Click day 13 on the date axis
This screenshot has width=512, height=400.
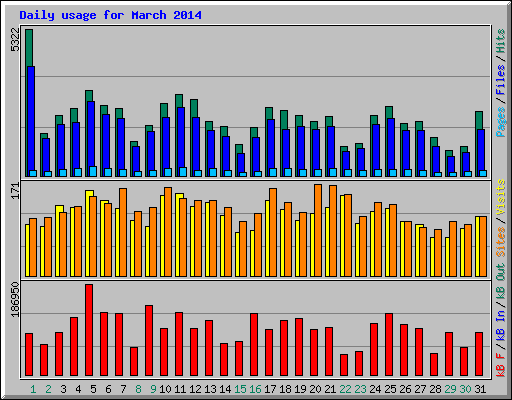coord(210,389)
